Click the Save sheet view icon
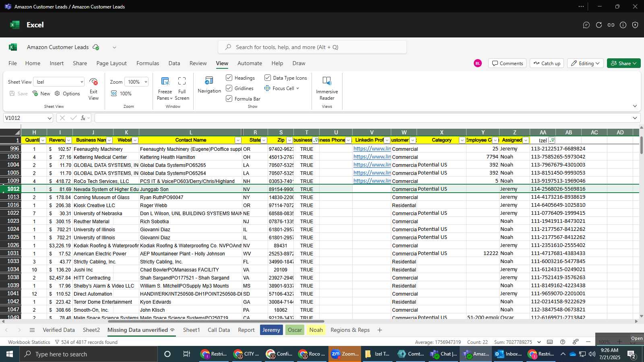 pos(12,93)
